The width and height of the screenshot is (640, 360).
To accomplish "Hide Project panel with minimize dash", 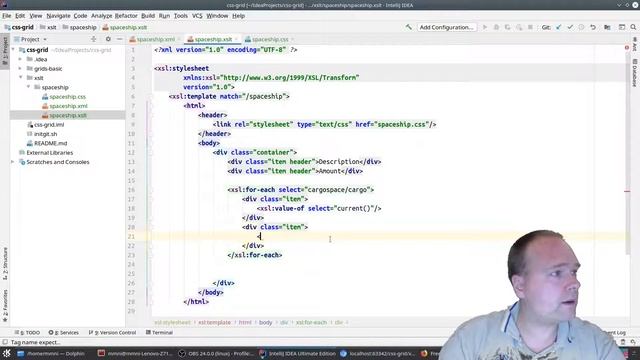I will tap(119, 39).
